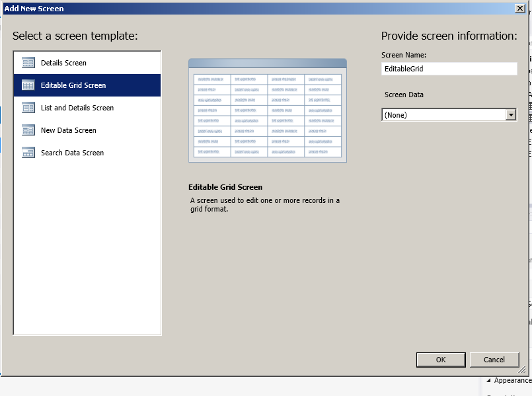
Task: Close the Add New Screen dialog
Action: click(x=520, y=9)
